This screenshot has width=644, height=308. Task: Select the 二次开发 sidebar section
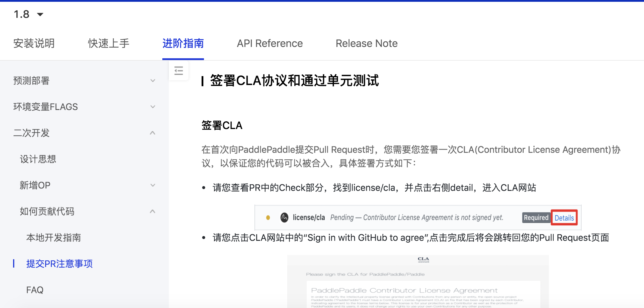(x=31, y=133)
